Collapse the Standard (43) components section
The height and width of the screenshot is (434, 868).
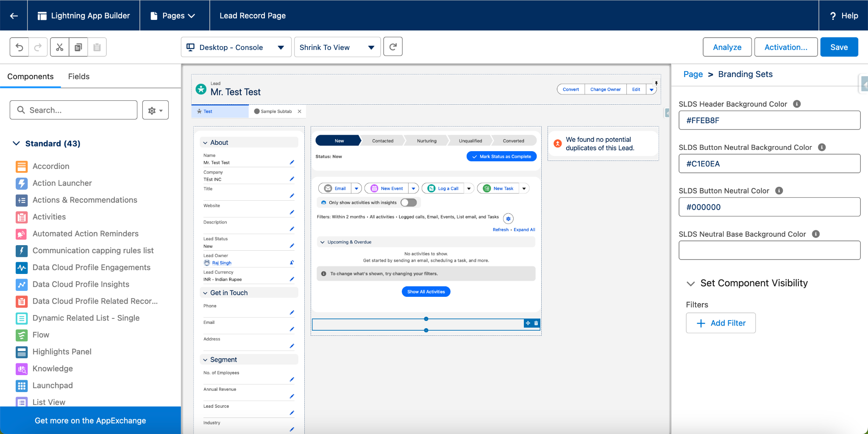click(16, 144)
